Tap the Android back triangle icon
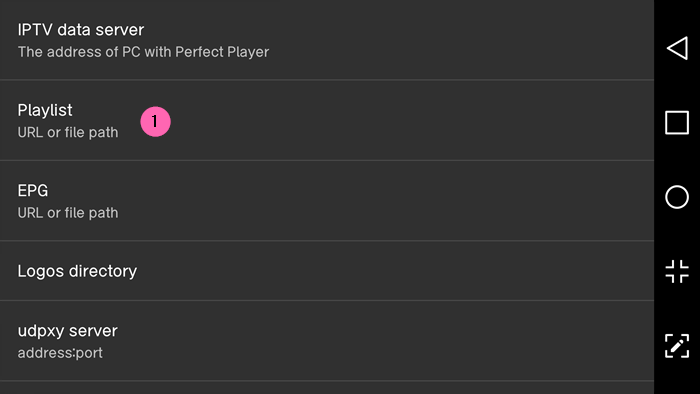Image resolution: width=700 pixels, height=394 pixels. [677, 48]
